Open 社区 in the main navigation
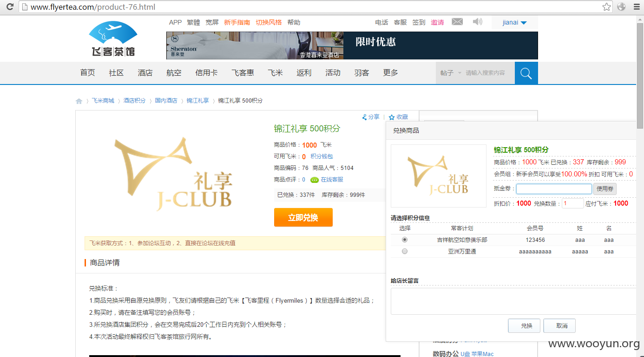The image size is (644, 357). [116, 73]
